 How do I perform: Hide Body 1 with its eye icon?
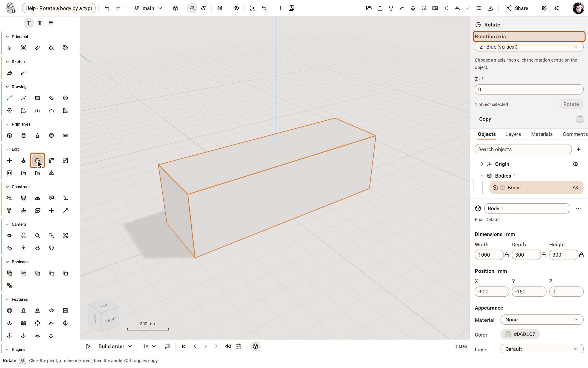click(576, 188)
